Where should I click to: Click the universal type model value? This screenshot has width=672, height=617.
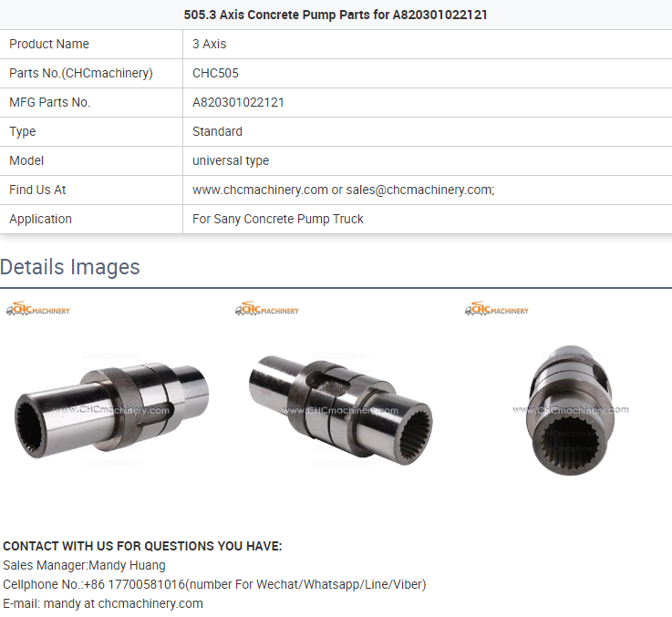[231, 160]
